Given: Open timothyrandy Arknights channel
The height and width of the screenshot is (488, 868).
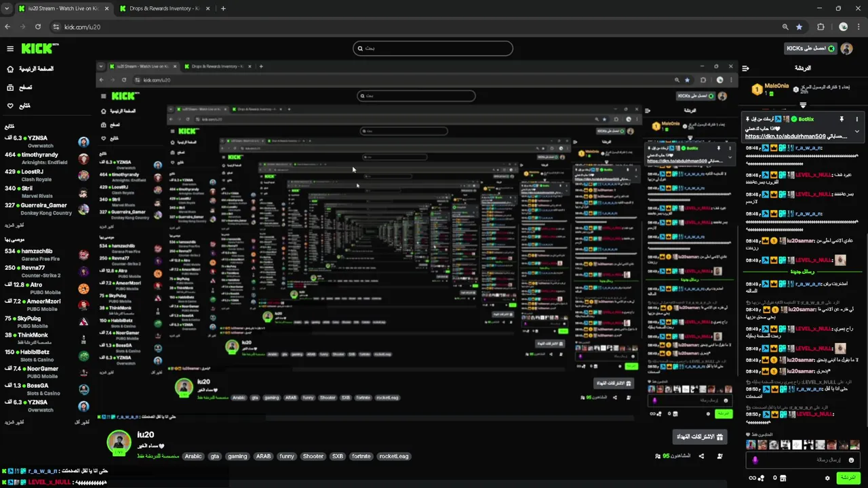Looking at the screenshot, I should pos(46,159).
